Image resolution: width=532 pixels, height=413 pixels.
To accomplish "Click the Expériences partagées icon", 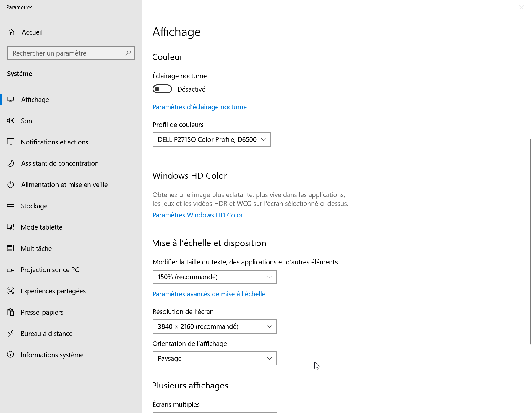I will pos(11,291).
